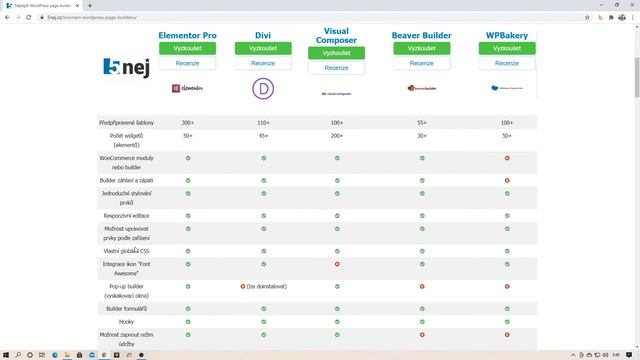Go back using the browser back arrow
The width and height of the screenshot is (640, 360).
(7, 18)
